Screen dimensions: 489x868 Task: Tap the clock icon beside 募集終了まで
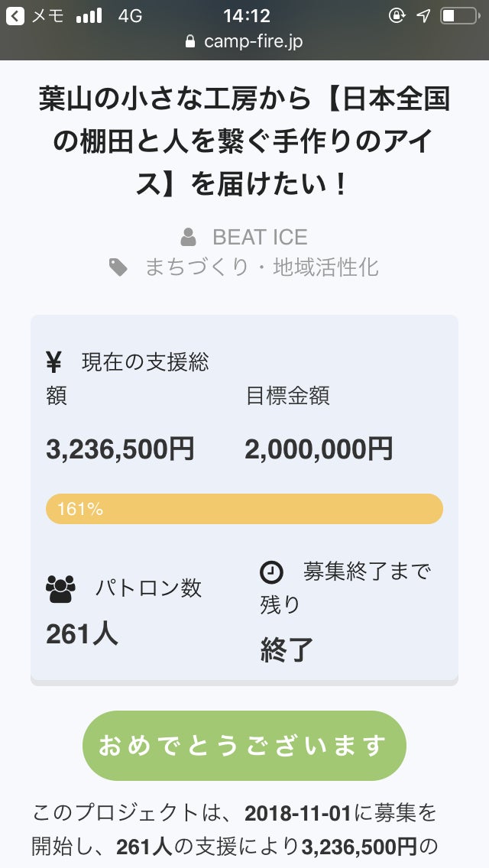coord(271,572)
